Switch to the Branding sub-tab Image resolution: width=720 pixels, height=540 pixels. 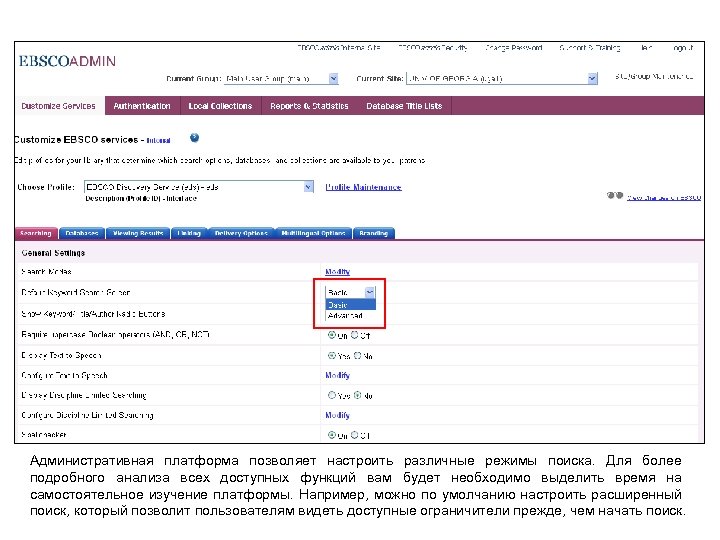(374, 233)
